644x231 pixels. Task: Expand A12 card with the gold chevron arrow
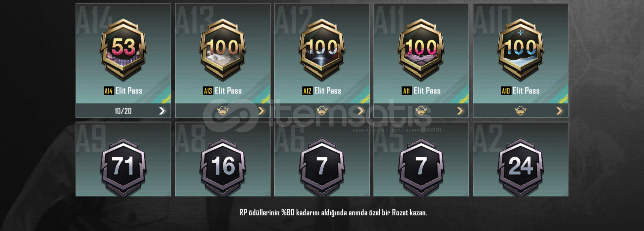tap(361, 111)
